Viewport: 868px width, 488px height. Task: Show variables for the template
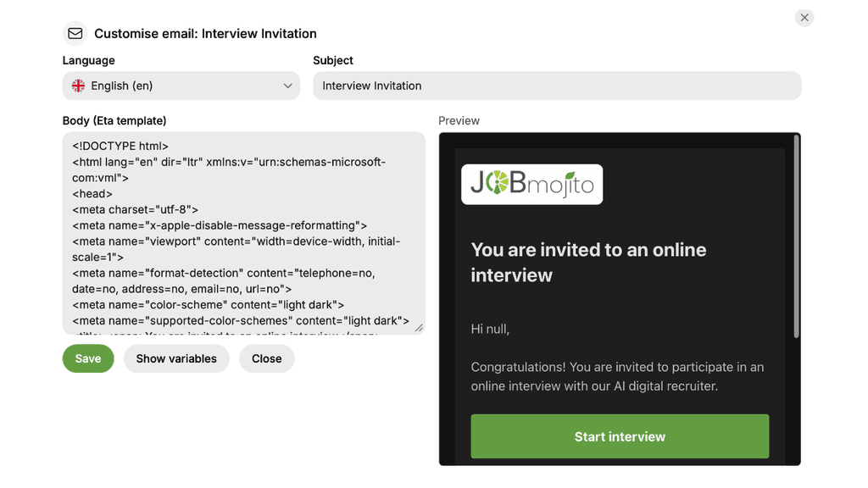pyautogui.click(x=176, y=358)
